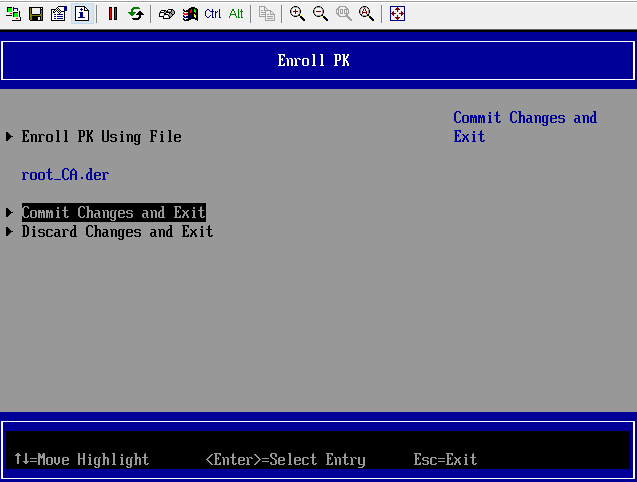Click the arrow beside Discard Changes and Exit

click(10, 232)
